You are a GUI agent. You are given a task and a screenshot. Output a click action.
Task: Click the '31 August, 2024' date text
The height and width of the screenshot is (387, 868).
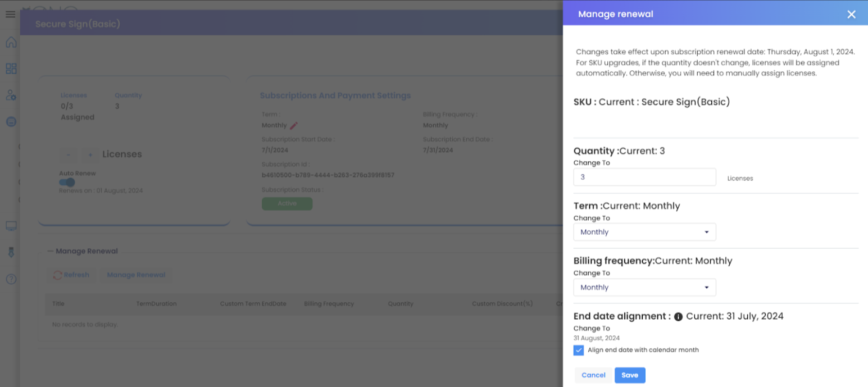click(x=597, y=338)
